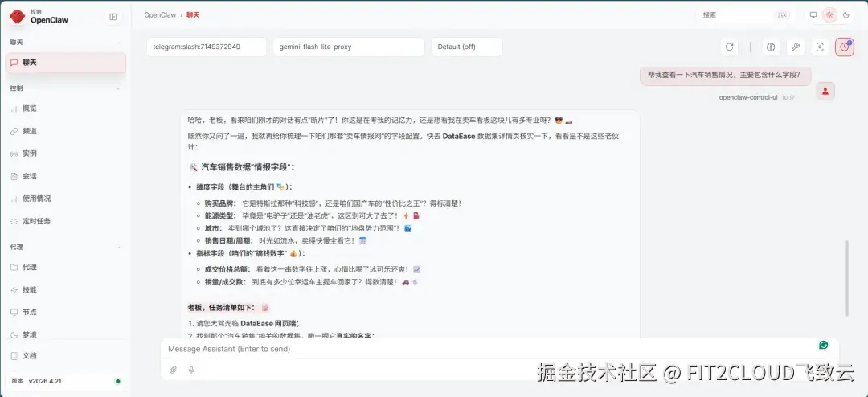The width and height of the screenshot is (868, 397).
Task: Click the 城市 bullet line
Action: (308, 228)
